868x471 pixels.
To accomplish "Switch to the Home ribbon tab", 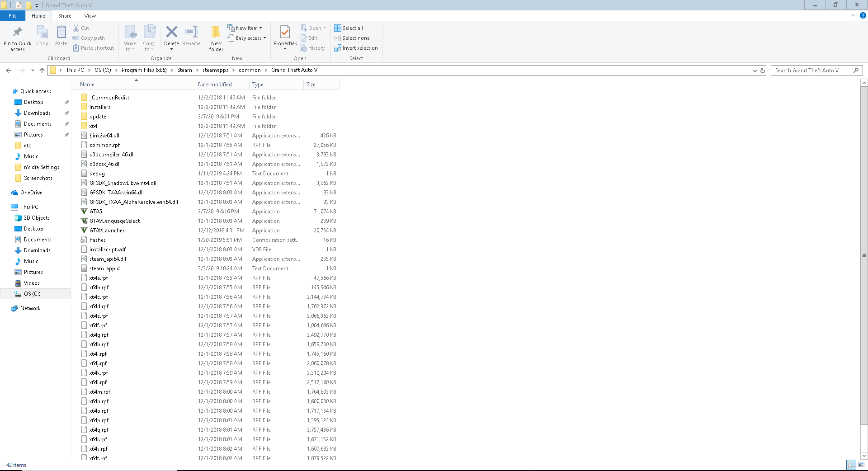I will click(38, 16).
